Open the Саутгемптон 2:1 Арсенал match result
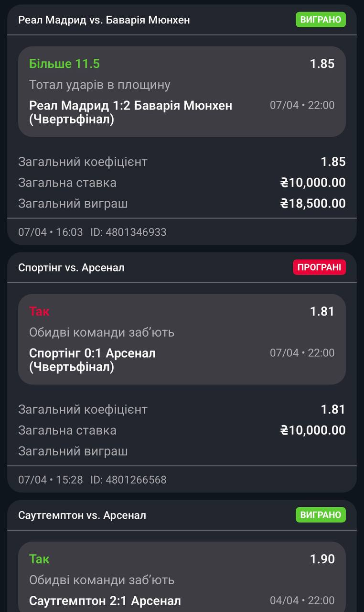 (105, 601)
